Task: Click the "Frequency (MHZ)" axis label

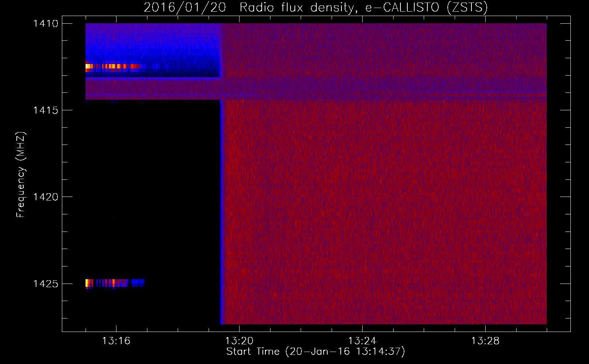Action: point(21,175)
